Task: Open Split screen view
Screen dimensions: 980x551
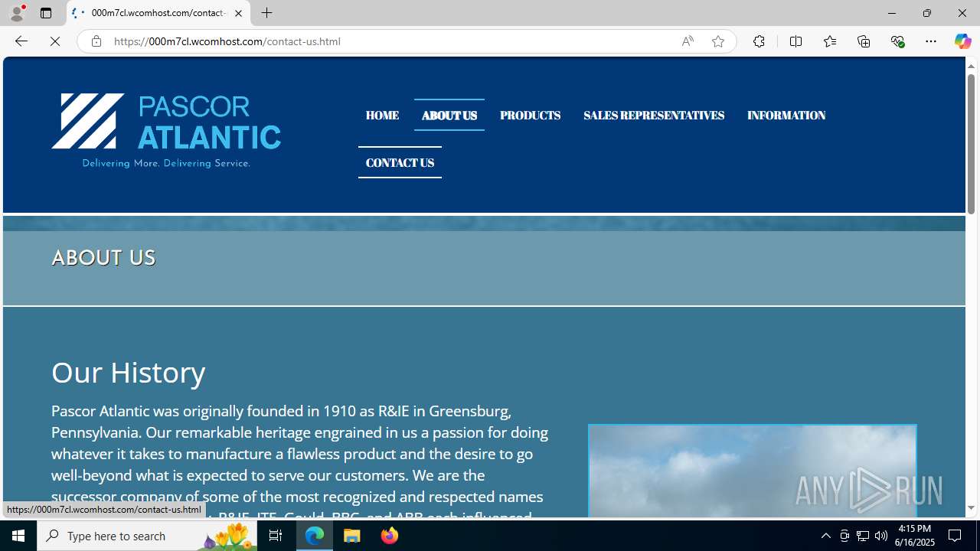Action: tap(795, 41)
